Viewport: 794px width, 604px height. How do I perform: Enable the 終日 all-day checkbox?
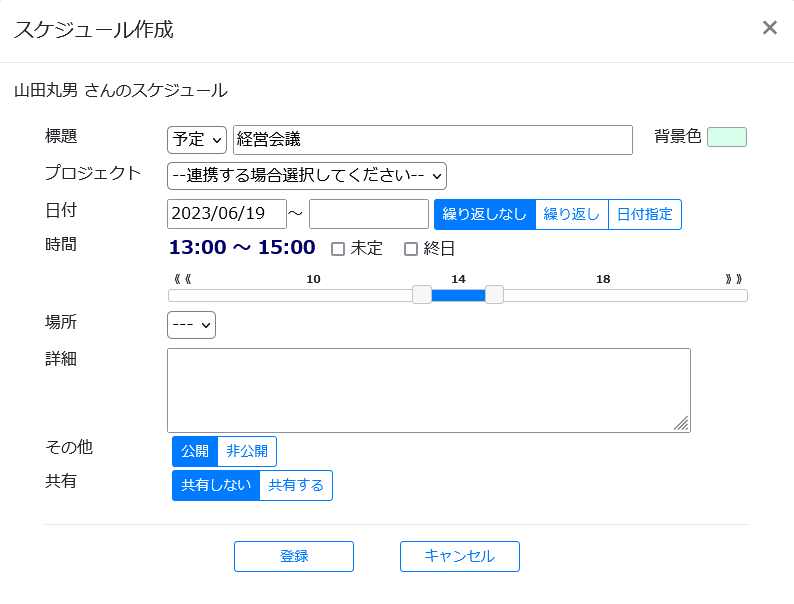411,249
